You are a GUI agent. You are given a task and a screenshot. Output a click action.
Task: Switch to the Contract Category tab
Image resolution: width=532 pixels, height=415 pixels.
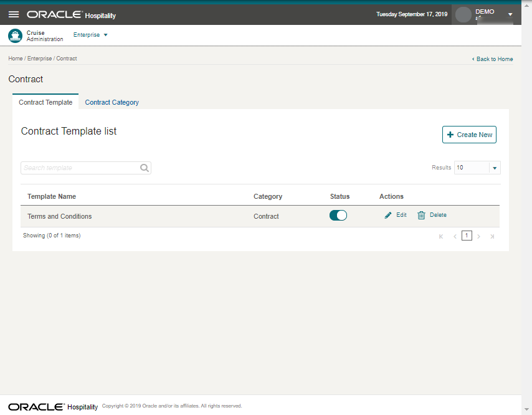point(112,102)
